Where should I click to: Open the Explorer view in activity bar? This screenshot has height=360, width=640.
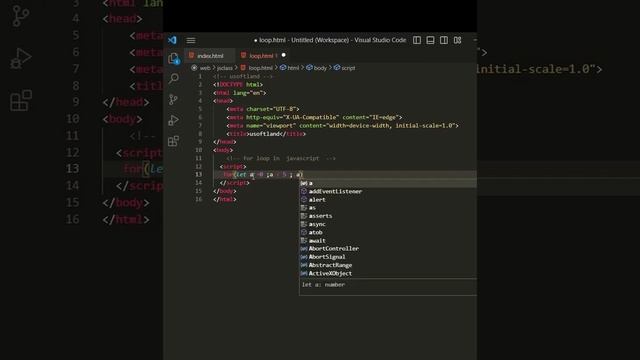click(173, 58)
